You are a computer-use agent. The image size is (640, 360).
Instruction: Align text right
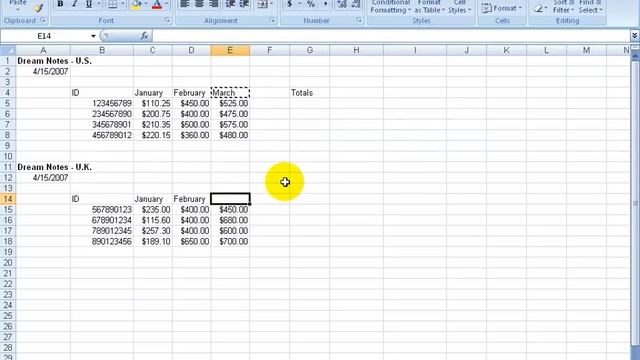(x=213, y=4)
